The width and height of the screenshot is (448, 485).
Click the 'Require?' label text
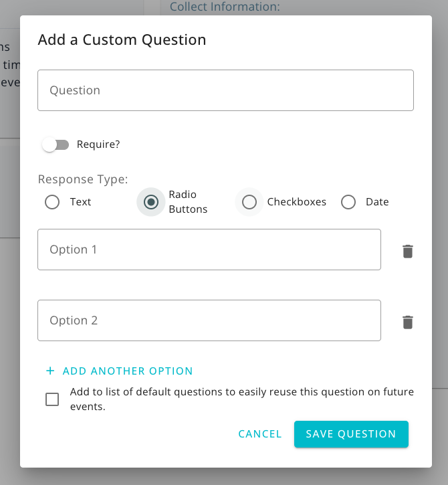click(98, 144)
